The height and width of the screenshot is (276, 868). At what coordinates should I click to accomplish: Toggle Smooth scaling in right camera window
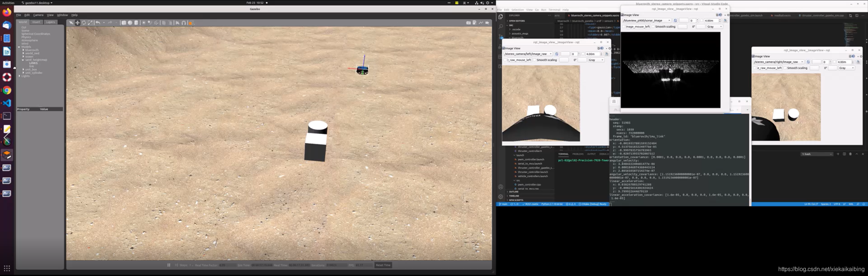pos(786,68)
